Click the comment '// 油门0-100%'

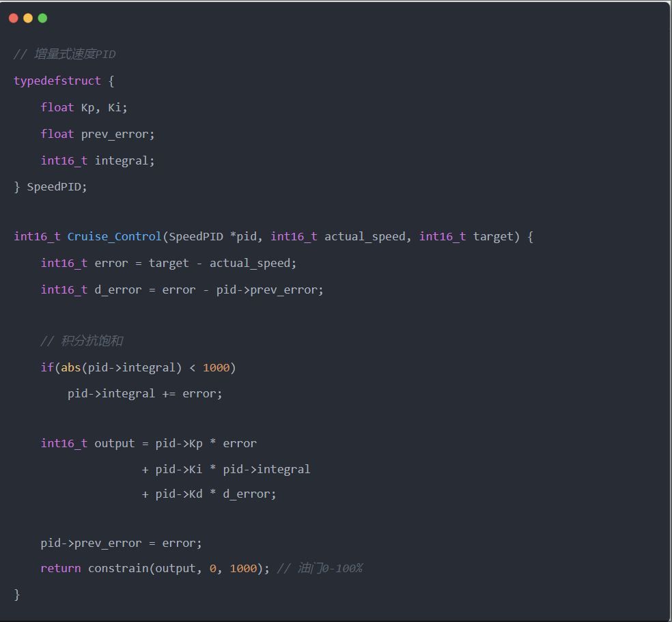pyautogui.click(x=320, y=569)
